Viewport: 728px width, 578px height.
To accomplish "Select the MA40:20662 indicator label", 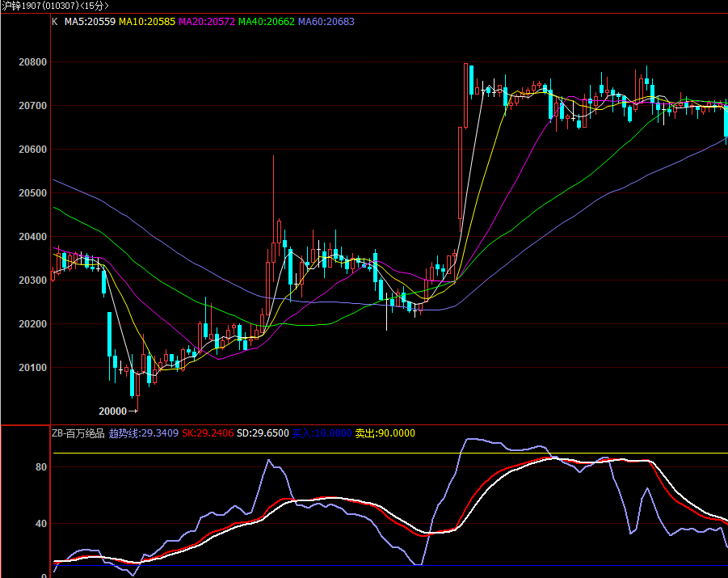I will coord(267,22).
